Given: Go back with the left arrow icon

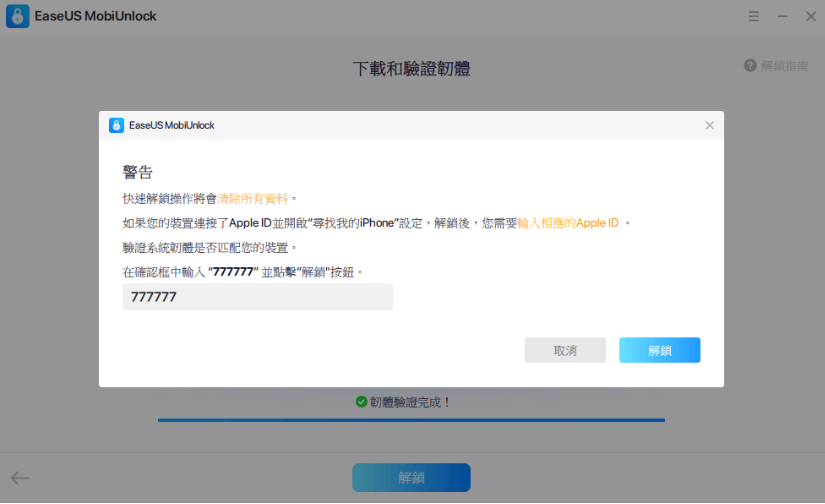Looking at the screenshot, I should pos(20,478).
